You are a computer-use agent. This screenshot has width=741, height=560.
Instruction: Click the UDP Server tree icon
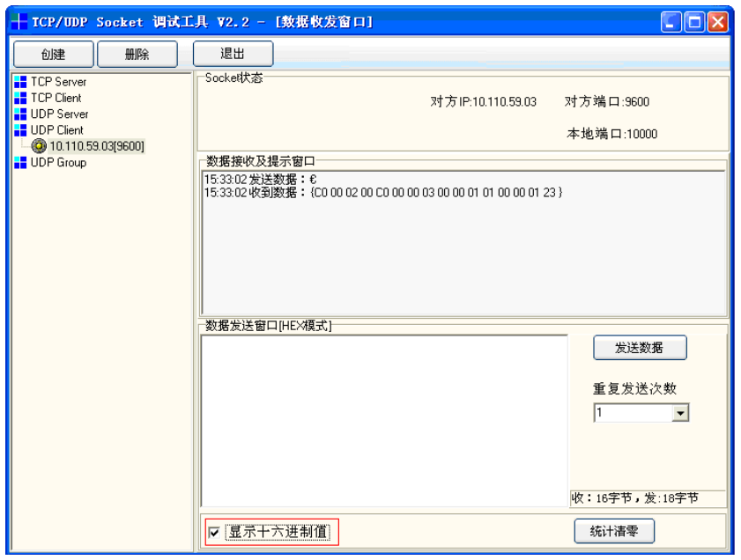tap(21, 114)
